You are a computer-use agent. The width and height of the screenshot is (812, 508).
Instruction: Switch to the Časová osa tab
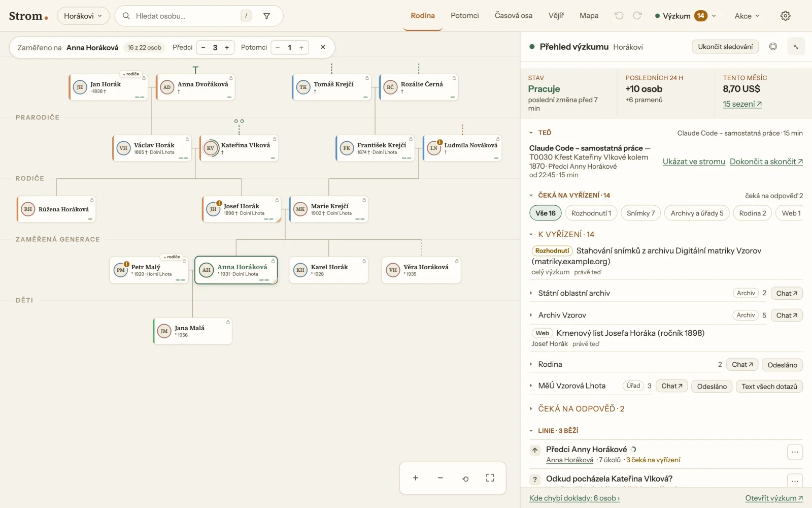tap(514, 16)
